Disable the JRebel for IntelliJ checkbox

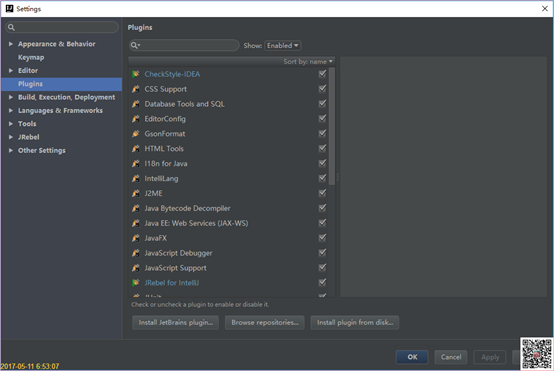[x=322, y=282]
